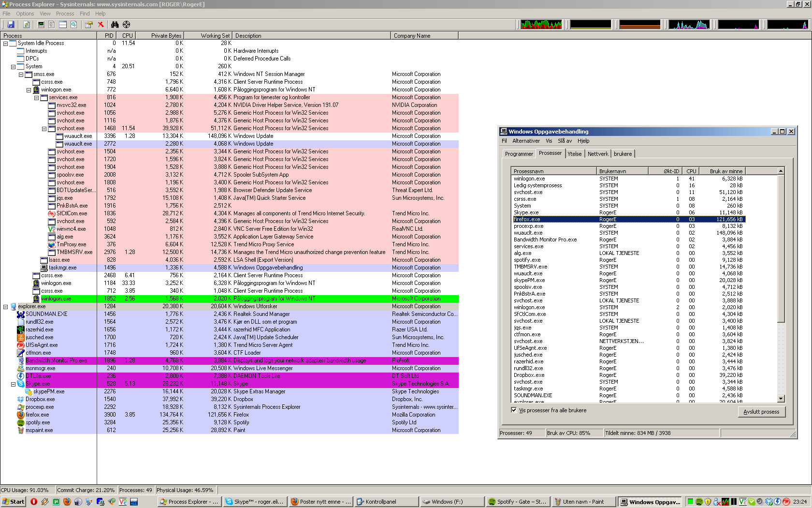
Task: Click the green CPU usage history graph
Action: (541, 24)
